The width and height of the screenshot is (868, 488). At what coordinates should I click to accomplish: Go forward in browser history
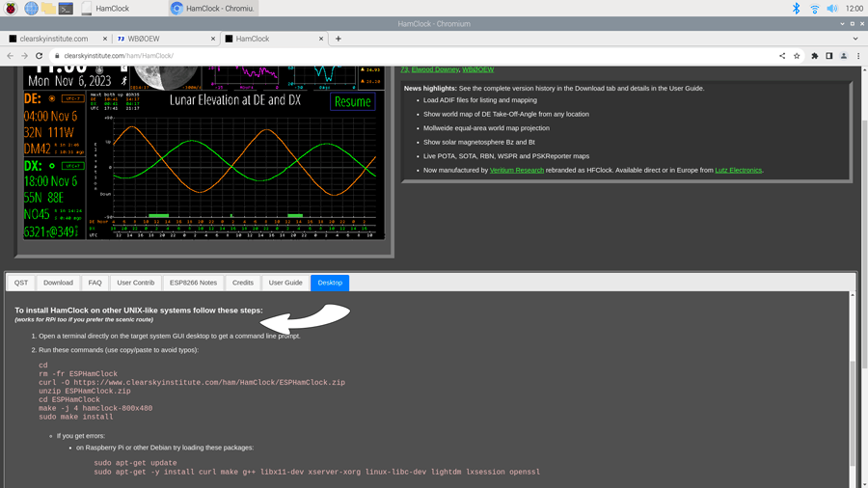pos(24,56)
